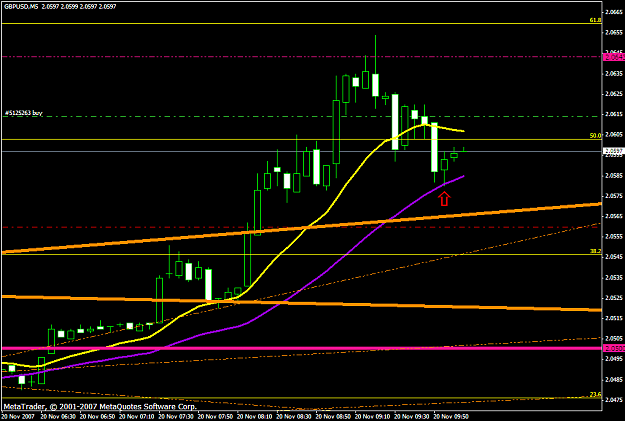
Task: Click the 2.0475 price scale label
Action: 614,399
